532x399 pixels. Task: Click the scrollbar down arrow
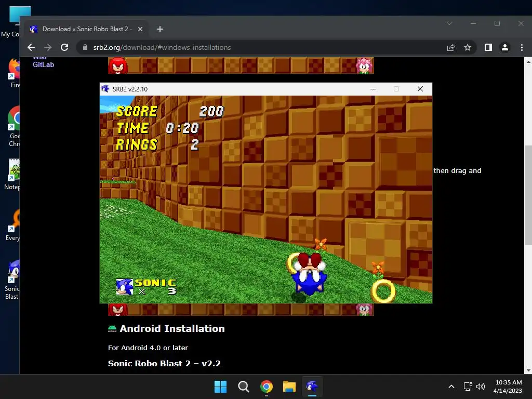coord(528,370)
